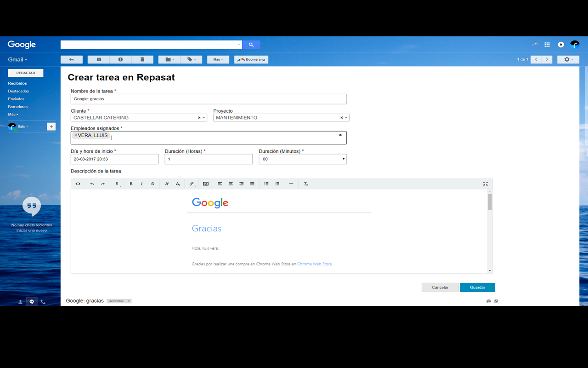
Task: Center align description text
Action: [x=231, y=184]
